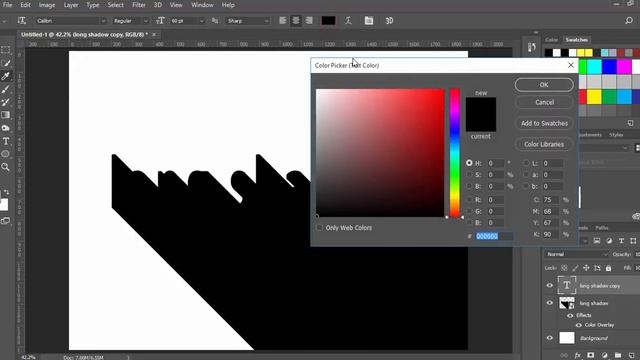Select the Horizontal Type tool

click(x=6, y=141)
